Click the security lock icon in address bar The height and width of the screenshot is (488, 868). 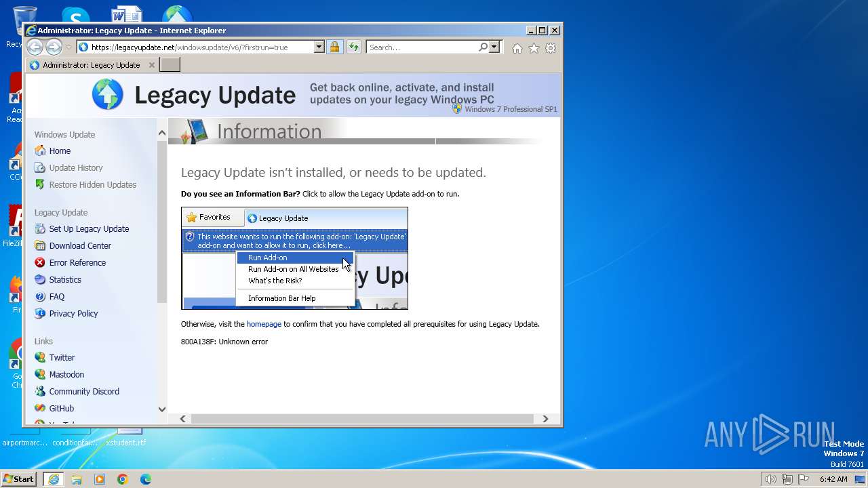click(x=334, y=47)
